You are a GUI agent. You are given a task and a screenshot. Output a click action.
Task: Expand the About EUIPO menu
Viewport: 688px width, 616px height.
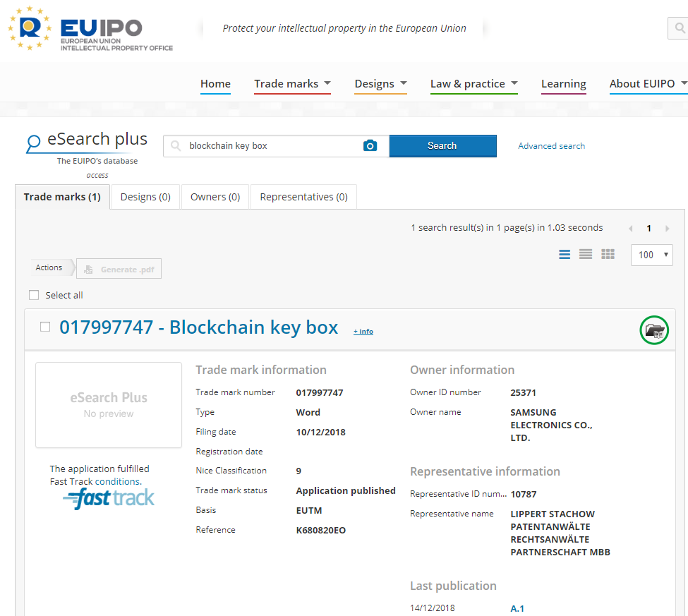pos(648,84)
